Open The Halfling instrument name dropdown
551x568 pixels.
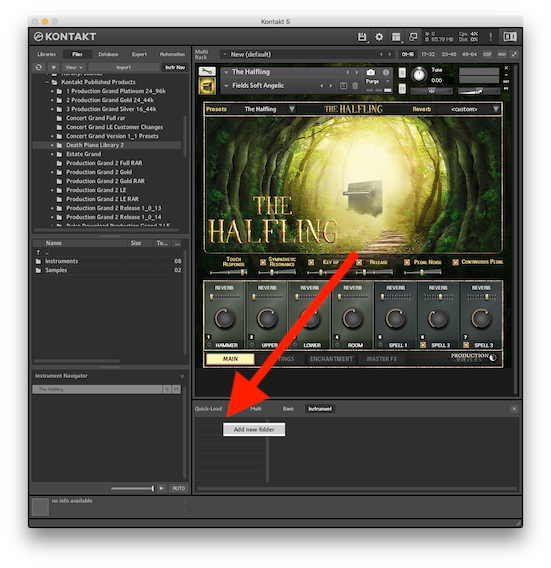pos(226,72)
